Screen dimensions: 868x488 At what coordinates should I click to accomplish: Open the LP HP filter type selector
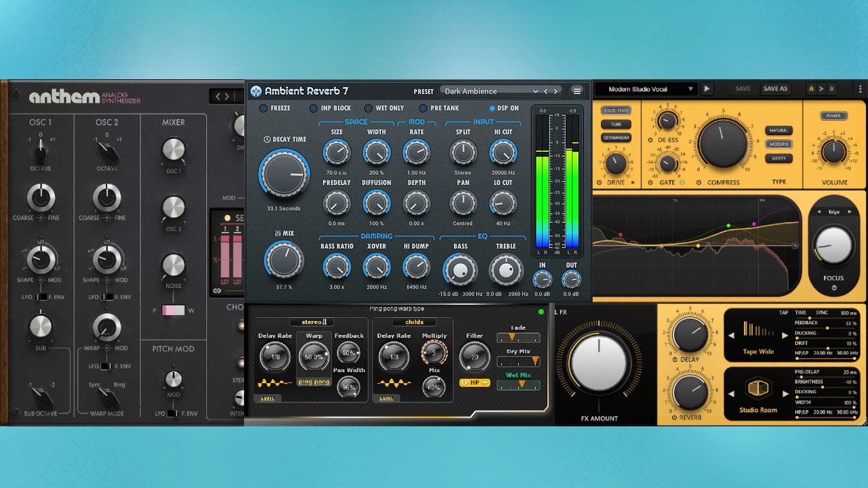point(475,383)
